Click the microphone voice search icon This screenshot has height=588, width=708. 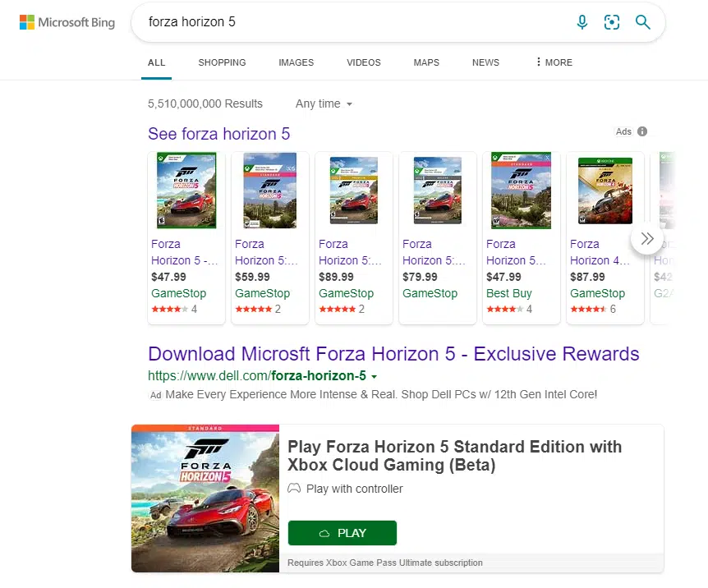coord(582,22)
